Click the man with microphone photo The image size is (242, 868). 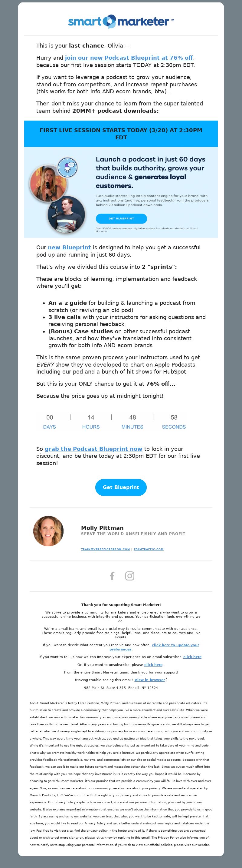(x=66, y=215)
